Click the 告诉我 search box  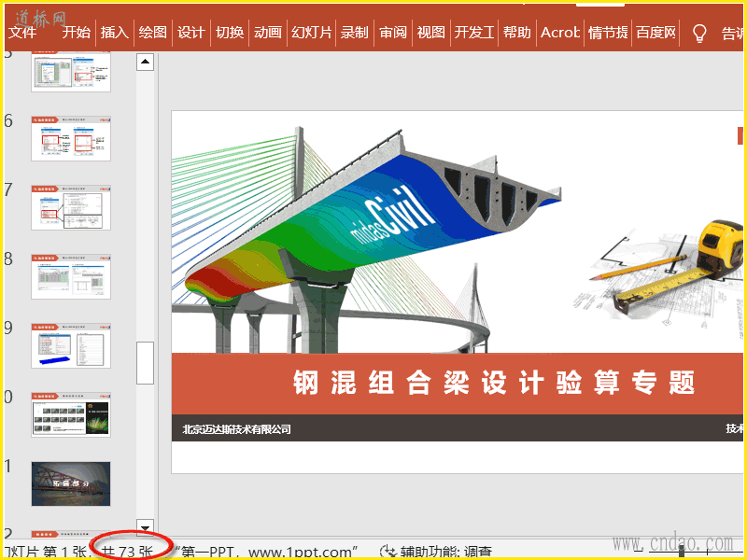click(732, 34)
